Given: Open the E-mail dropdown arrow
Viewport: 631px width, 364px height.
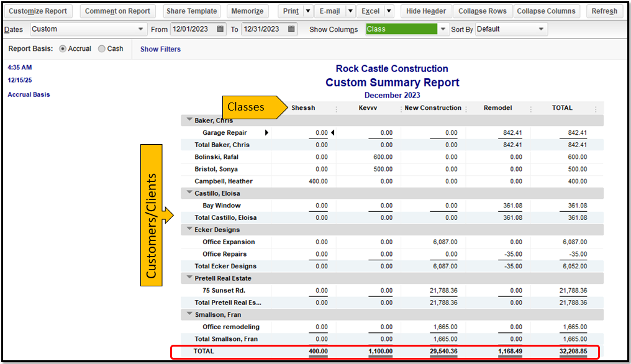Looking at the screenshot, I should click(x=350, y=11).
